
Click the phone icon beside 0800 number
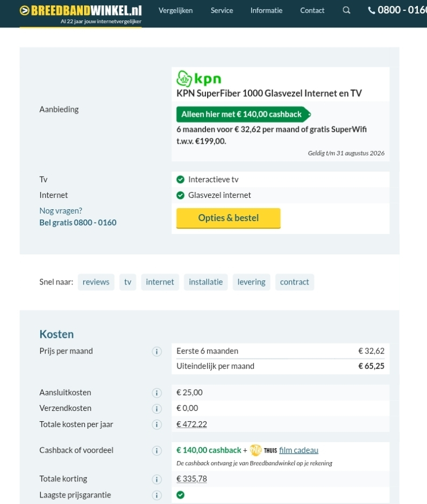click(x=372, y=10)
